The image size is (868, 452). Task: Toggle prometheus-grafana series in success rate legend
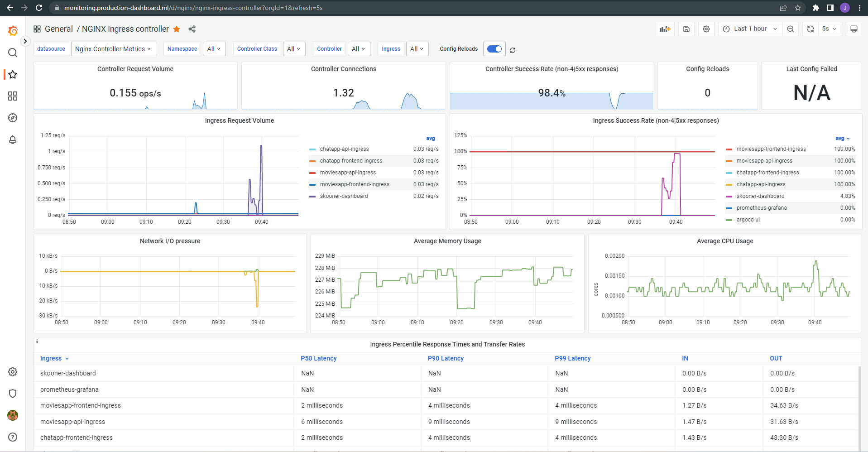(762, 208)
